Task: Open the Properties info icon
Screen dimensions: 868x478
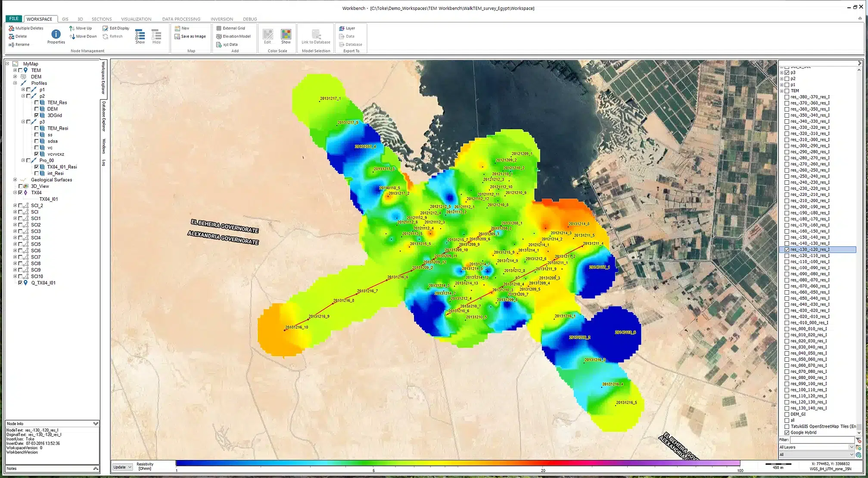Action: tap(56, 34)
